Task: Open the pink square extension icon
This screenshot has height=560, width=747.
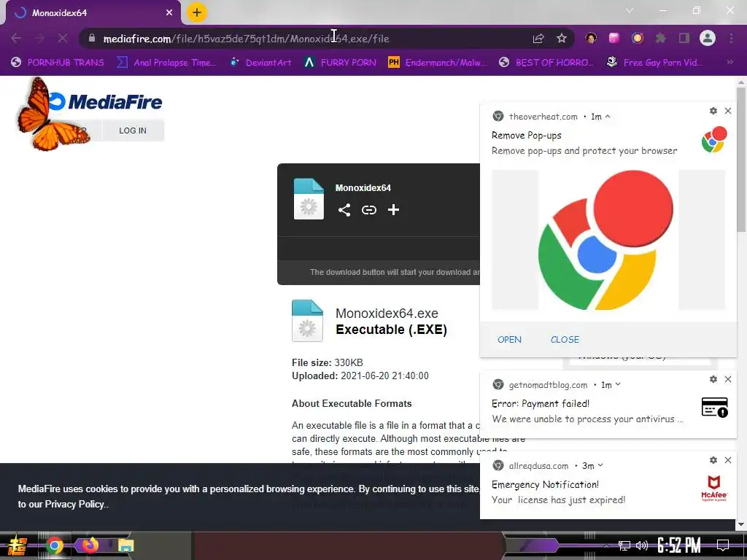Action: (x=614, y=38)
